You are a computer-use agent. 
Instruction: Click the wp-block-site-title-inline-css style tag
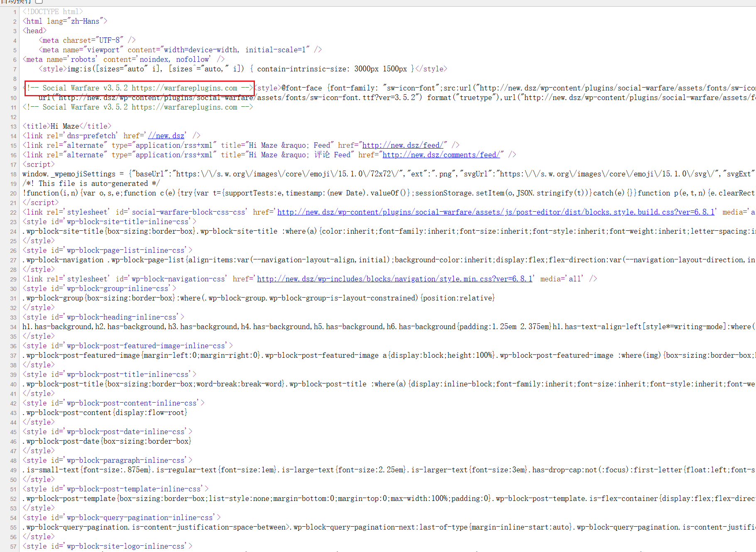coord(110,222)
